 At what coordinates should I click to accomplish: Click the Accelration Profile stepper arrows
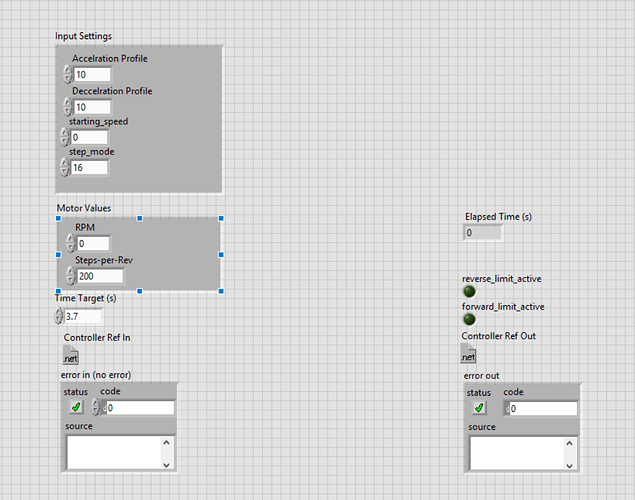[x=68, y=74]
